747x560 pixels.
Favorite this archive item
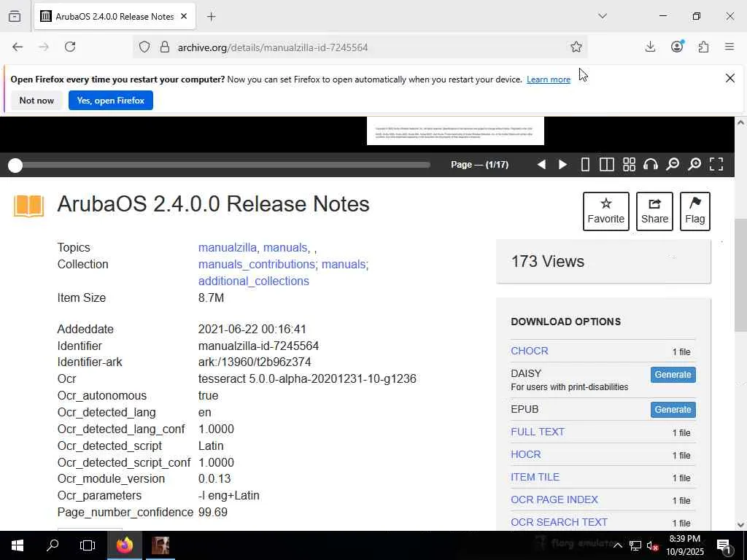606,211
